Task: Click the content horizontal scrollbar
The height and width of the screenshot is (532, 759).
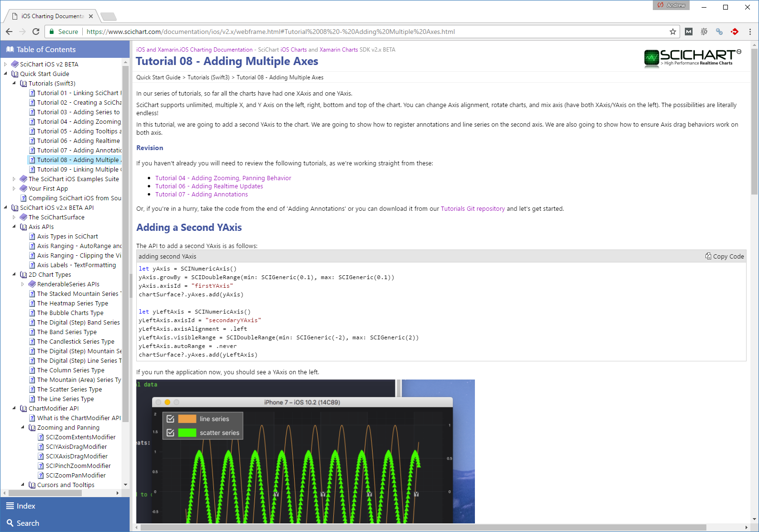Action: coord(423,527)
